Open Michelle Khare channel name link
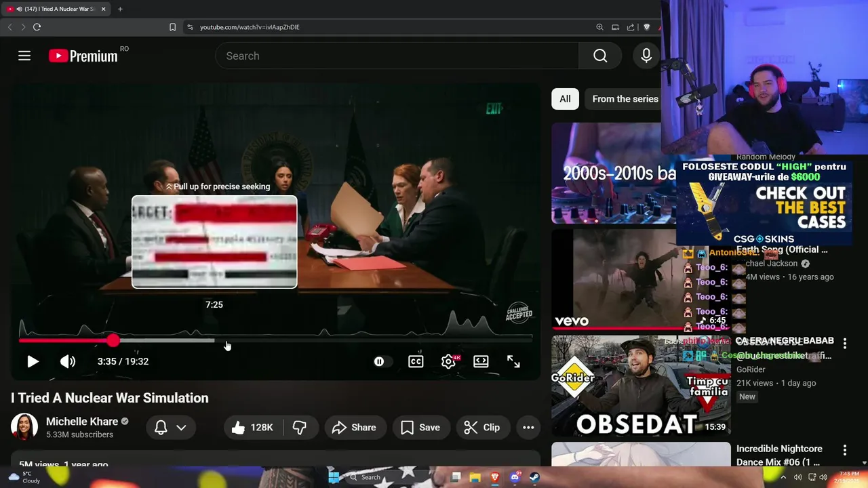Image resolution: width=868 pixels, height=488 pixels. pyautogui.click(x=82, y=422)
